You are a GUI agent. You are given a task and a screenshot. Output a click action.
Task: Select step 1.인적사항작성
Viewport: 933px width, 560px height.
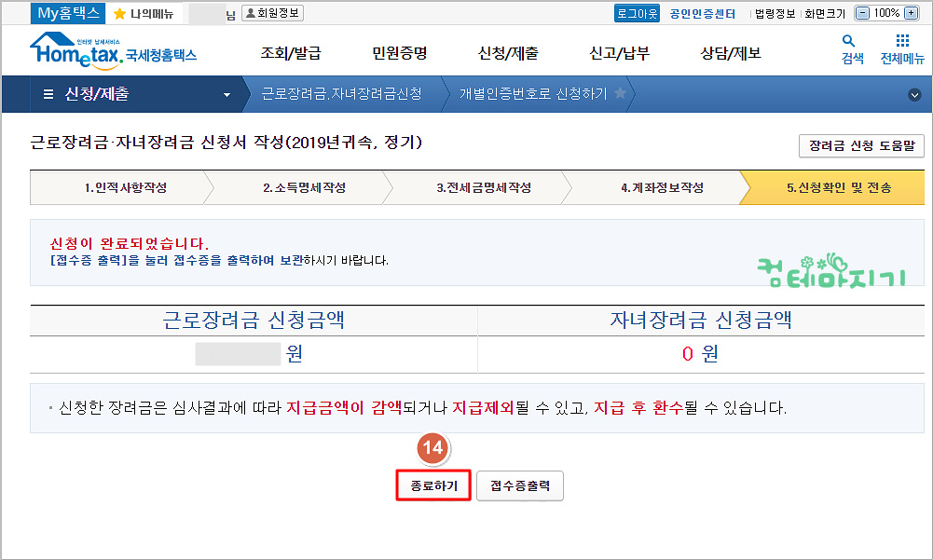tap(121, 187)
